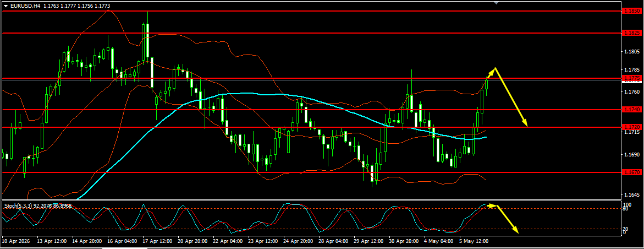Image resolution: width=644 pixels, height=249 pixels.
Task: Click the 1.1690 price scale label
Action: click(631, 155)
